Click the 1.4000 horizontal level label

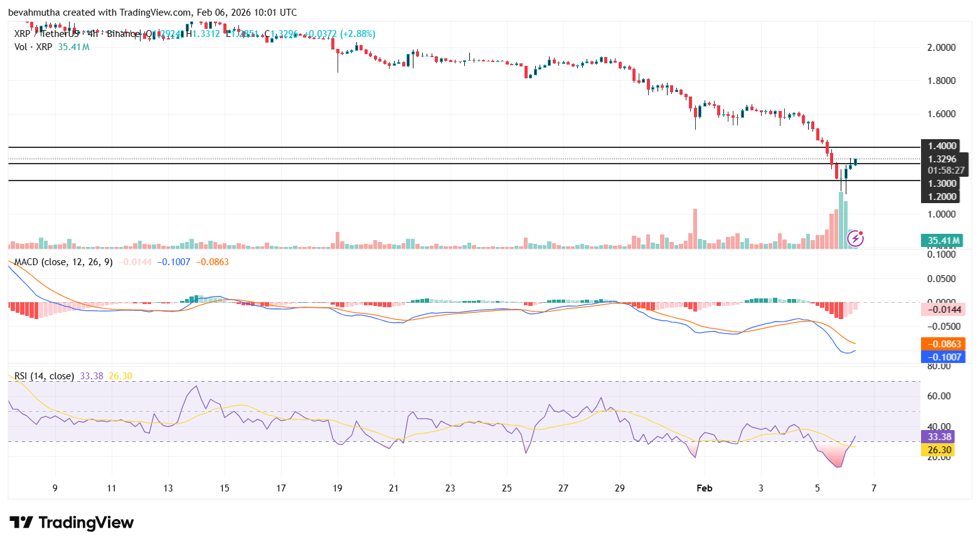click(x=944, y=145)
